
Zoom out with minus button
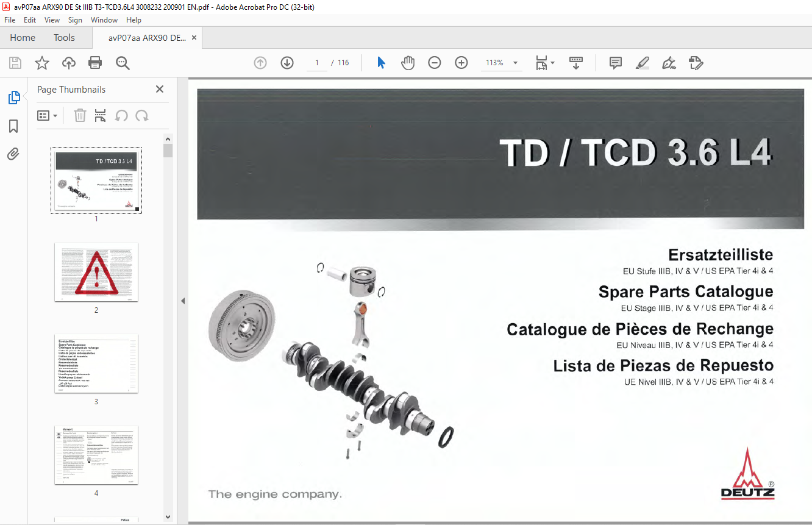(435, 63)
